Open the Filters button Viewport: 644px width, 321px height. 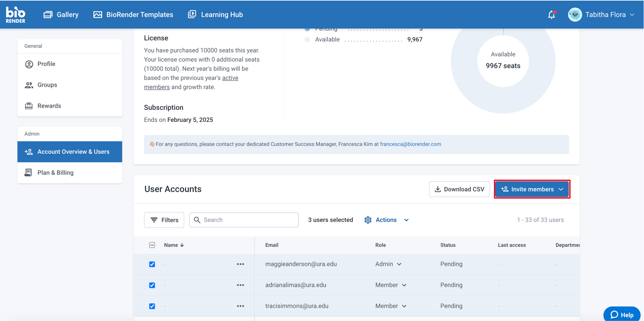tap(164, 220)
